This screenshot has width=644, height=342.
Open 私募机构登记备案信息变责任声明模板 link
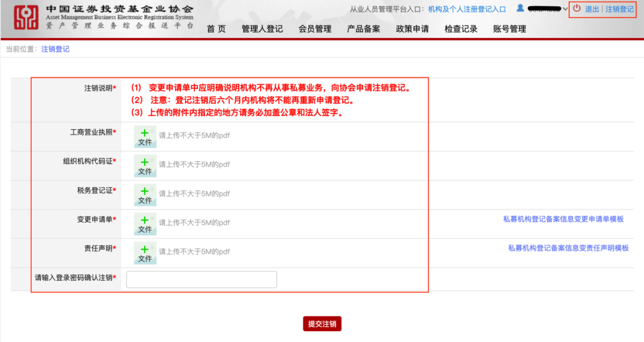(568, 248)
